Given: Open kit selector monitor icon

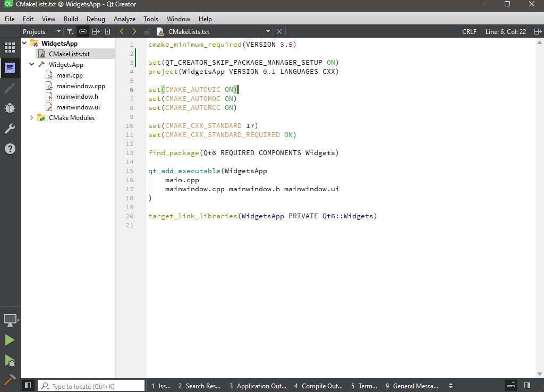Looking at the screenshot, I should pyautogui.click(x=10, y=320).
